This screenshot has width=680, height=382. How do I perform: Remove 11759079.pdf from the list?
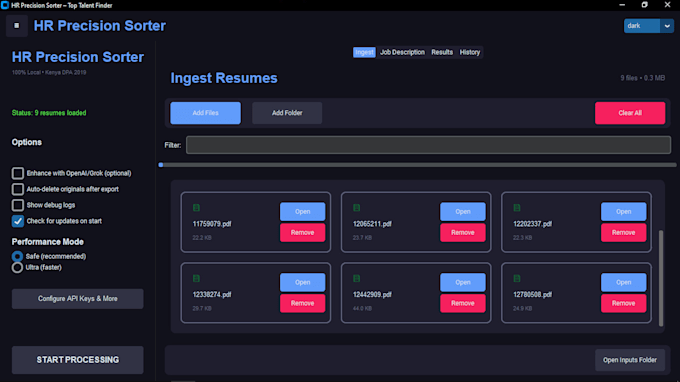click(302, 233)
